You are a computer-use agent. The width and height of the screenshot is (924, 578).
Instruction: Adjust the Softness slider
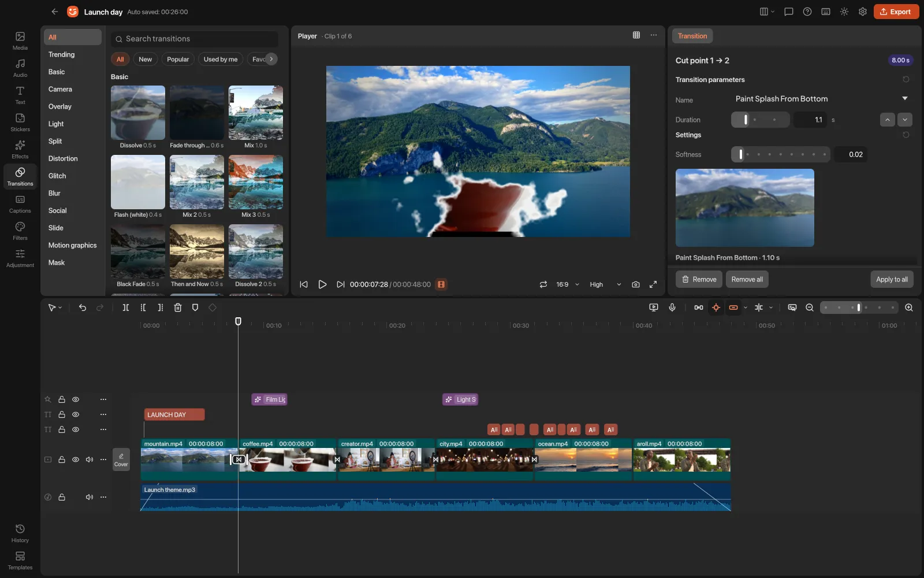[x=780, y=154]
